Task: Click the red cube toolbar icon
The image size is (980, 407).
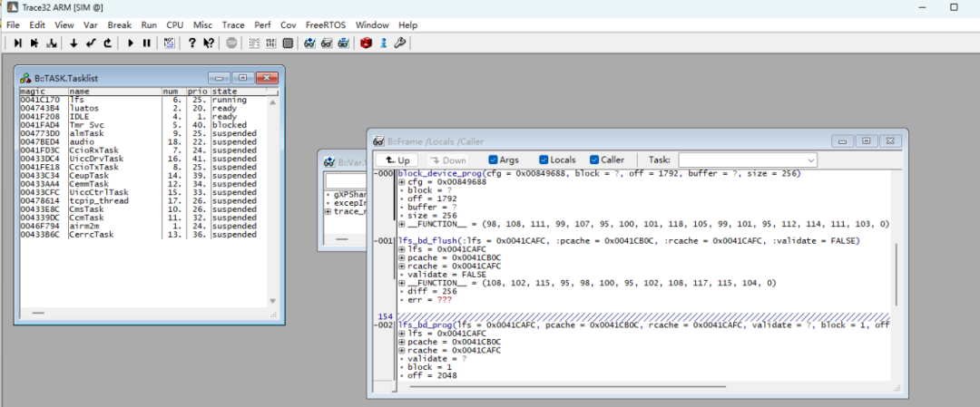Action: tap(367, 44)
